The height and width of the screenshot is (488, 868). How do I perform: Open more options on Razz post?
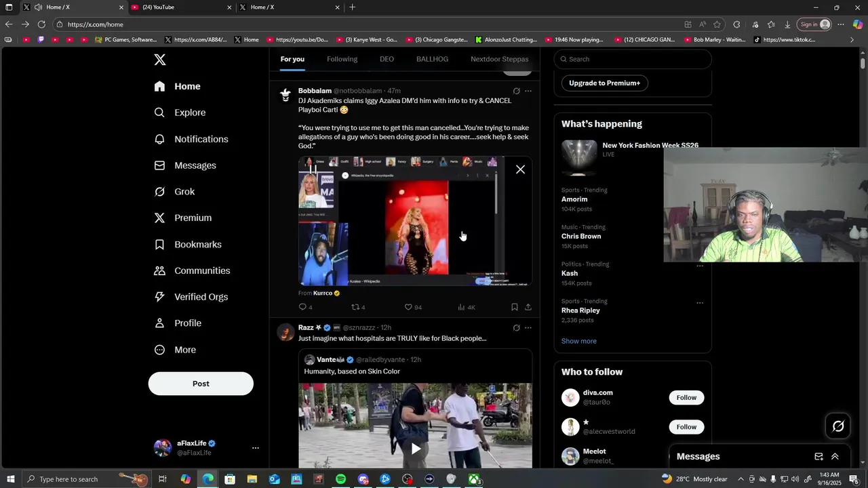[x=528, y=328]
